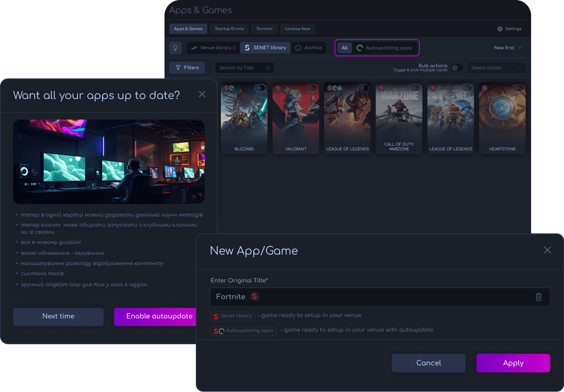This screenshot has height=392, width=564.
Task: Open Settings via the gear icon
Action: (x=500, y=29)
